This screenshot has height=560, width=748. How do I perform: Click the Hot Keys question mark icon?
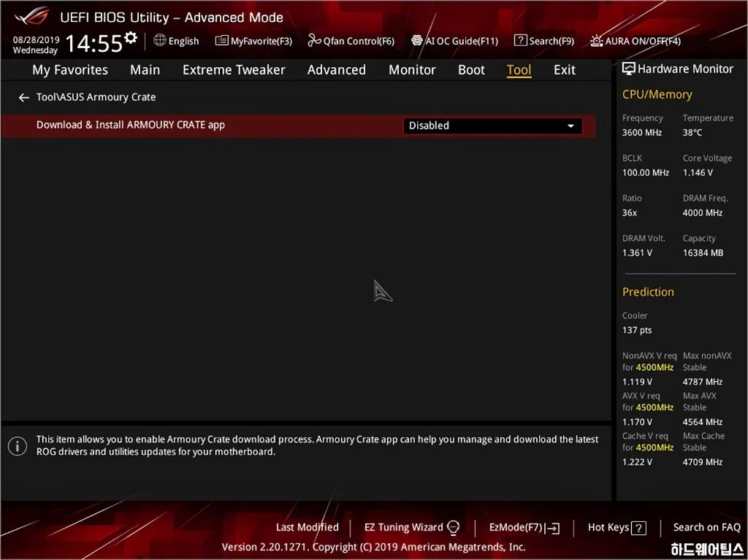click(638, 528)
